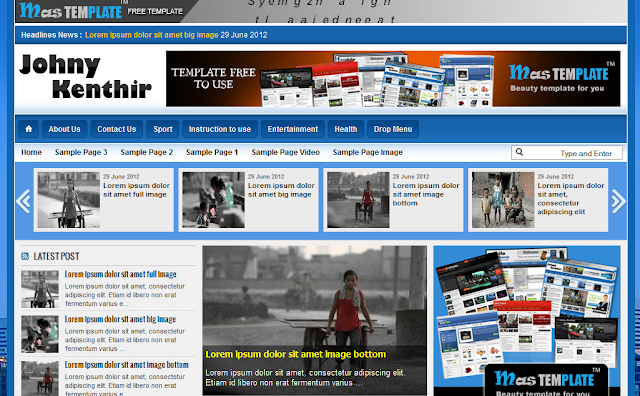The image size is (640, 396).
Task: Click the Home link in secondary navigation
Action: coord(31,152)
